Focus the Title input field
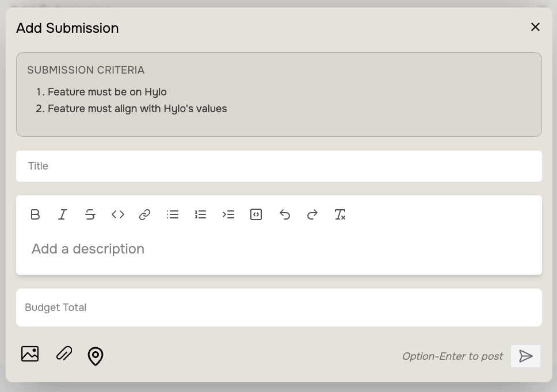Viewport: 557px width, 392px height. tap(279, 166)
